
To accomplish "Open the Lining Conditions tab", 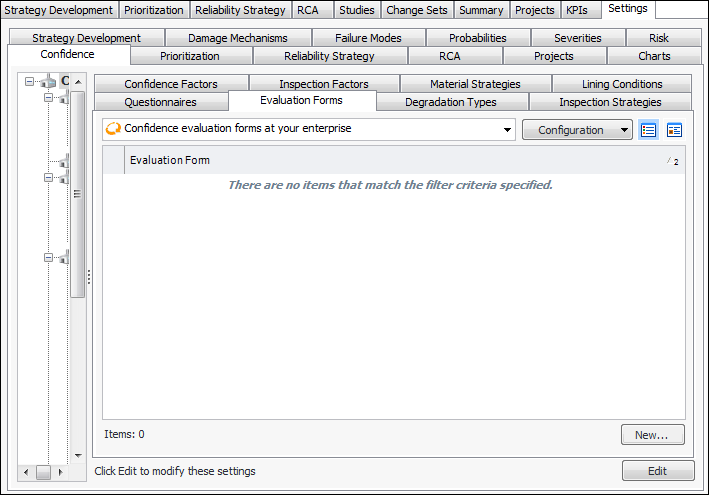I will 622,84.
